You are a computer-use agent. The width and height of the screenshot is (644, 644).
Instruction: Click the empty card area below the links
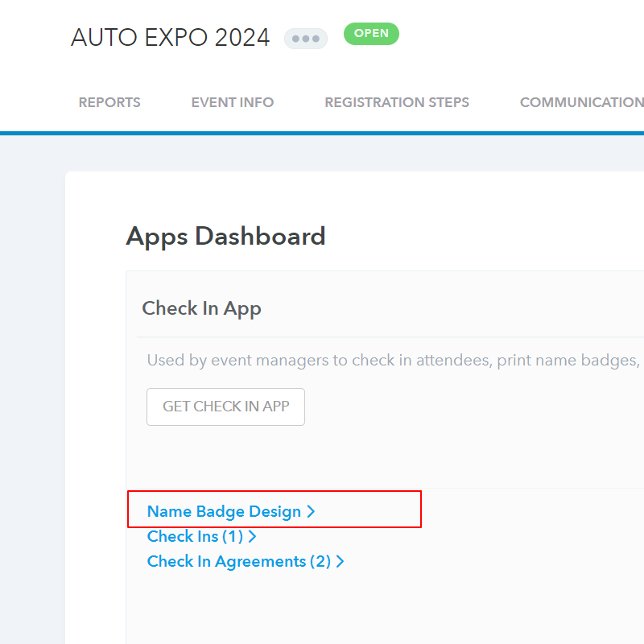click(362, 612)
